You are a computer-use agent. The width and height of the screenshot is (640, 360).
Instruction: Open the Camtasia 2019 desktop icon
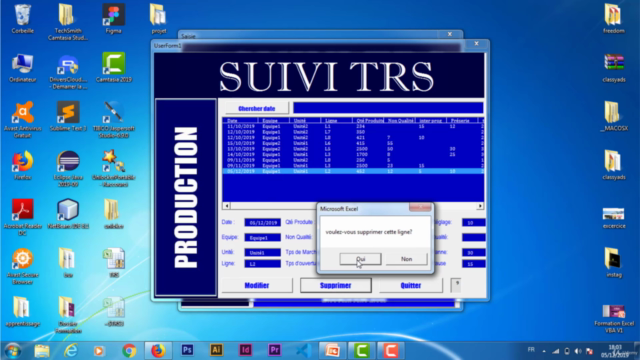click(x=113, y=68)
